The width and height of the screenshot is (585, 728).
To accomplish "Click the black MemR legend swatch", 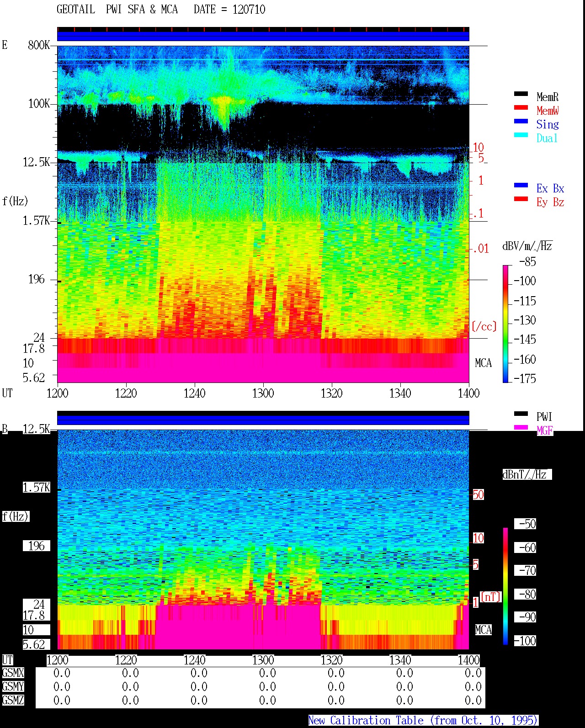I will [521, 94].
